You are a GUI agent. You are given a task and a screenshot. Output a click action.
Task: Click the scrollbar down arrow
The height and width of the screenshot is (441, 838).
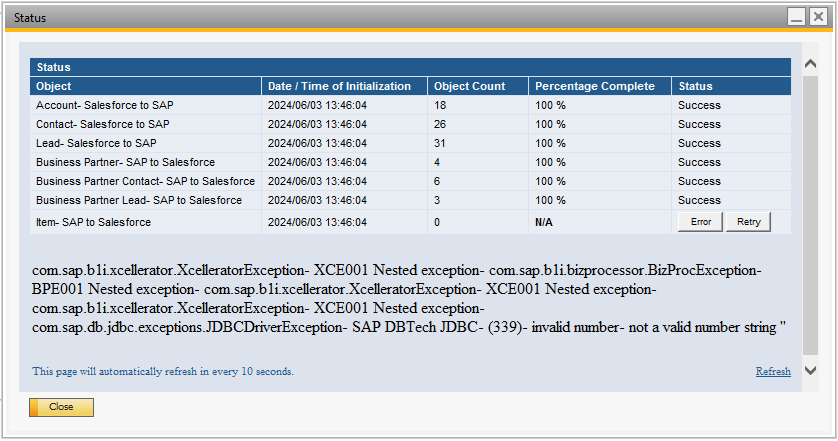pos(811,371)
